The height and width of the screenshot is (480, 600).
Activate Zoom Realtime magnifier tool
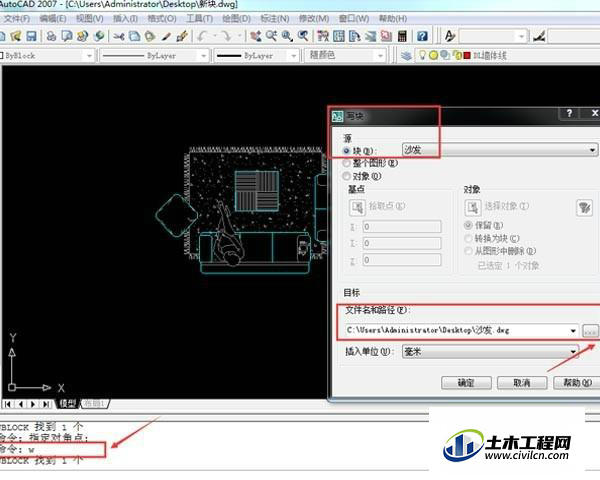pyautogui.click(x=271, y=36)
